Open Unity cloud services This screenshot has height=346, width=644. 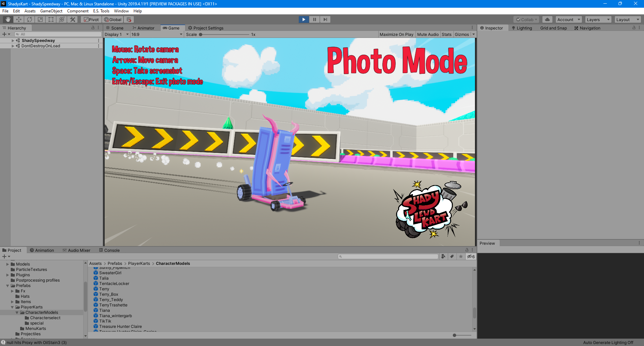(547, 19)
